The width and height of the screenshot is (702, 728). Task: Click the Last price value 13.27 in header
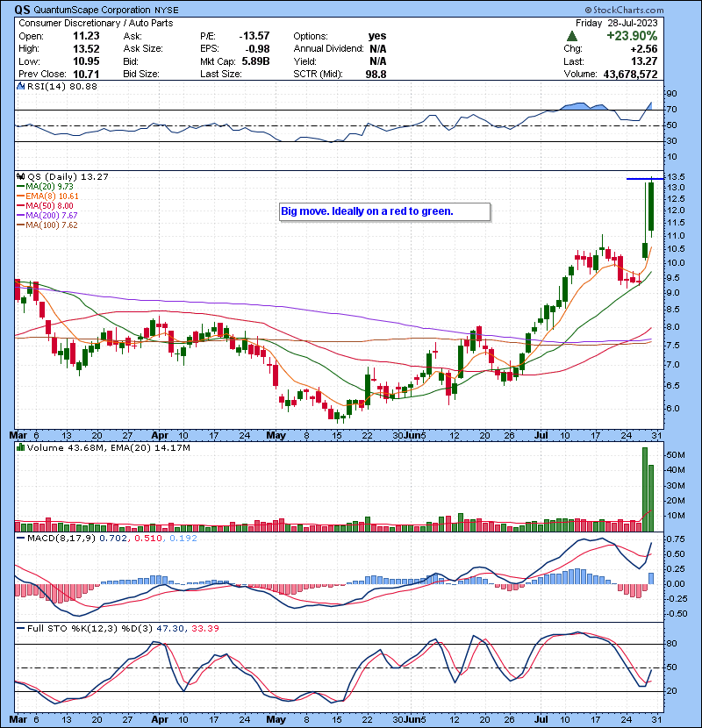(x=644, y=61)
